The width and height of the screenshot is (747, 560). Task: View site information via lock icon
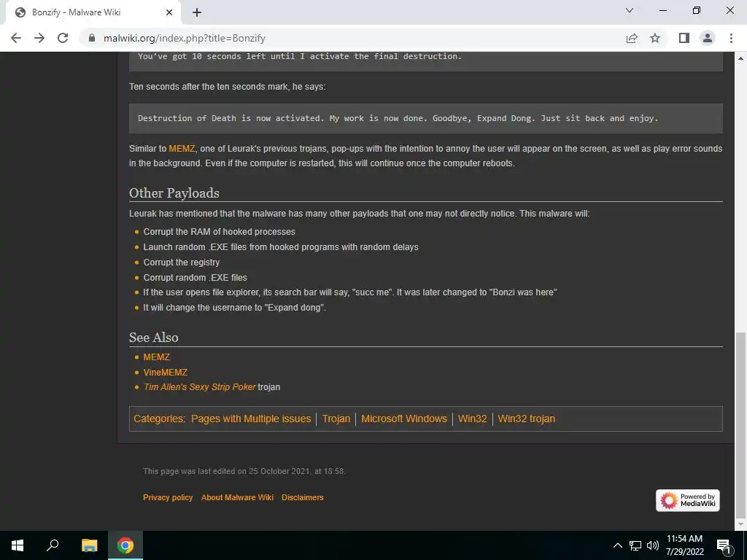coord(92,38)
